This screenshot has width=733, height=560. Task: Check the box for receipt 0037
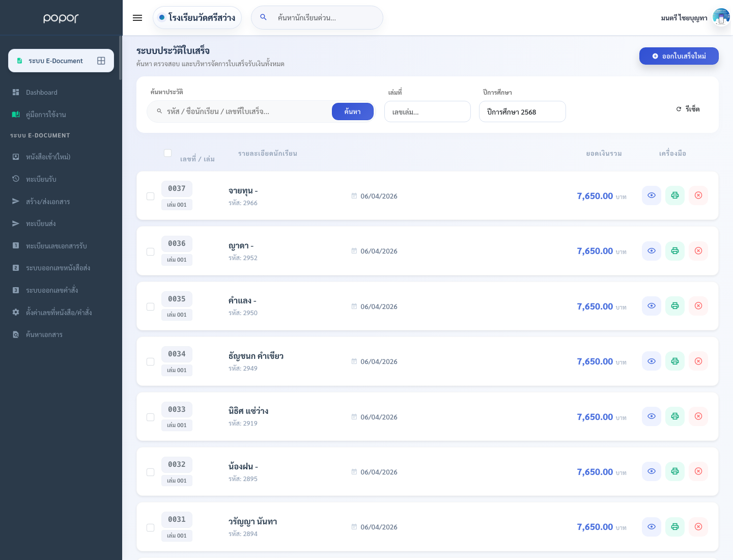point(150,196)
